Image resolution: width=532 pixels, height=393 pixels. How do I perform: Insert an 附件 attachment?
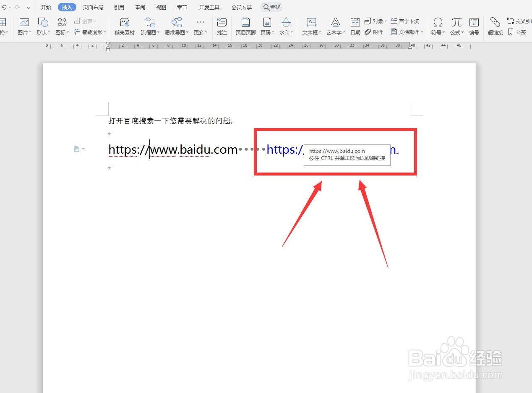[374, 32]
